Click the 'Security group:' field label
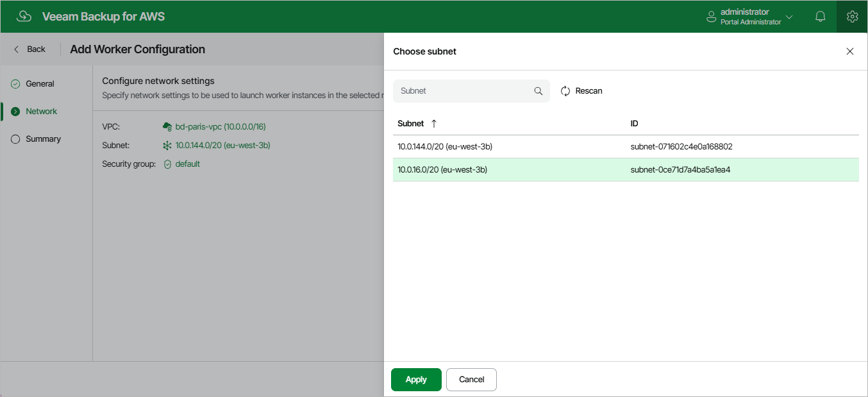The image size is (868, 397). click(x=129, y=164)
